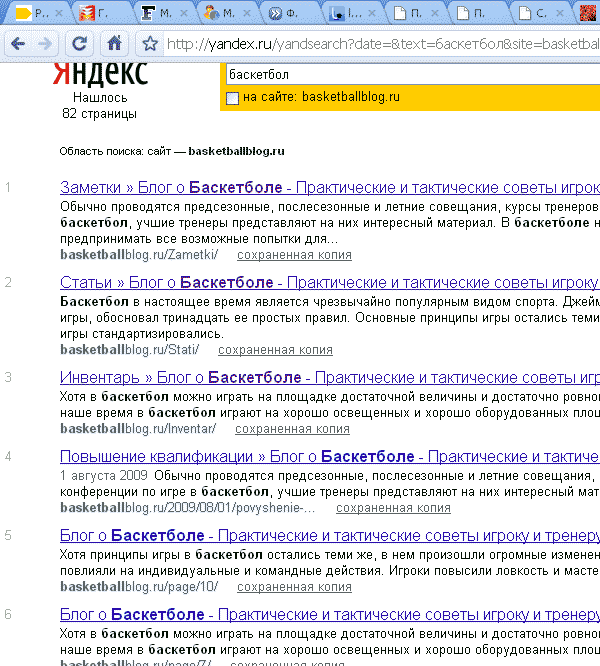Open the cached copy for basketballblog.ru/Stati/
Image resolution: width=600 pixels, height=666 pixels.
click(x=275, y=350)
